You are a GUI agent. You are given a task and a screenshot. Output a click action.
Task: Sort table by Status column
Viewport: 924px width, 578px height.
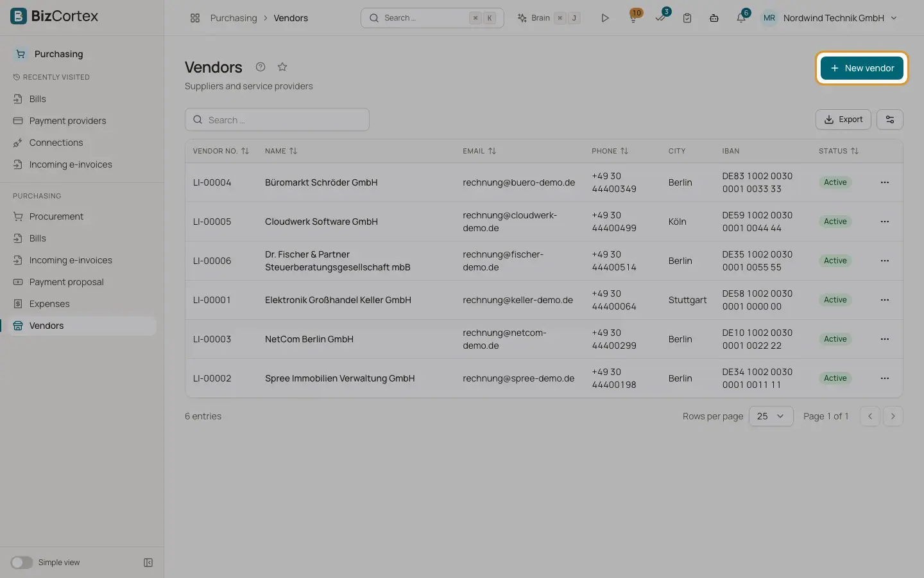click(x=838, y=151)
